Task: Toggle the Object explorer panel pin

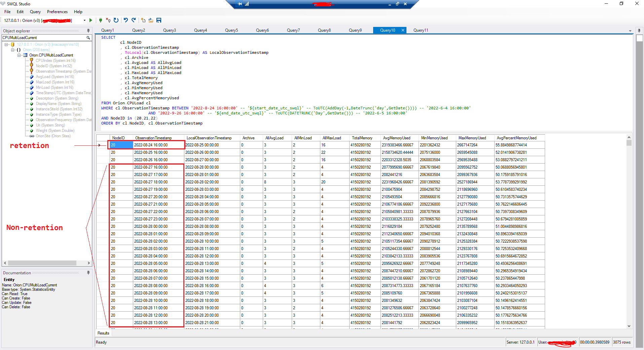Action: (88, 31)
